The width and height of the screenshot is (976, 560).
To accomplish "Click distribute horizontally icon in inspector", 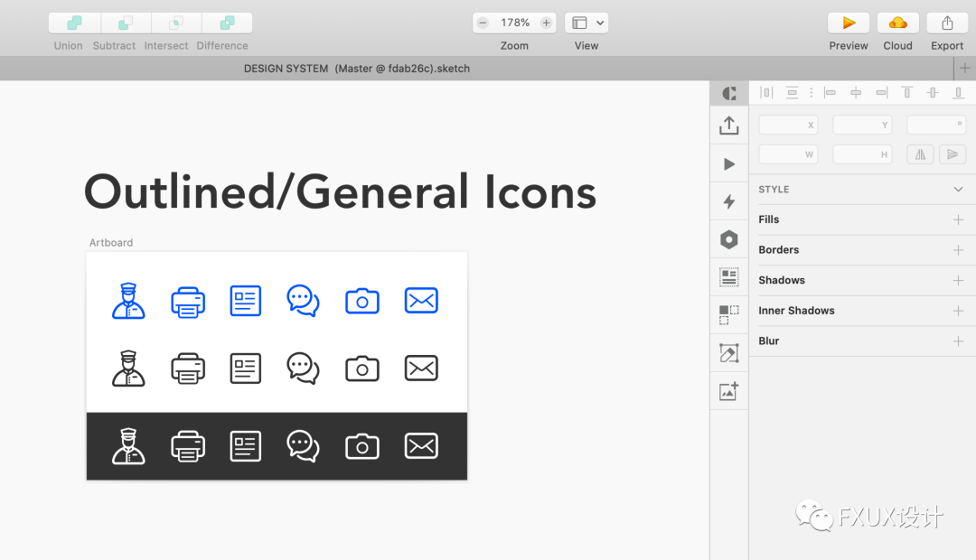I will [x=766, y=93].
